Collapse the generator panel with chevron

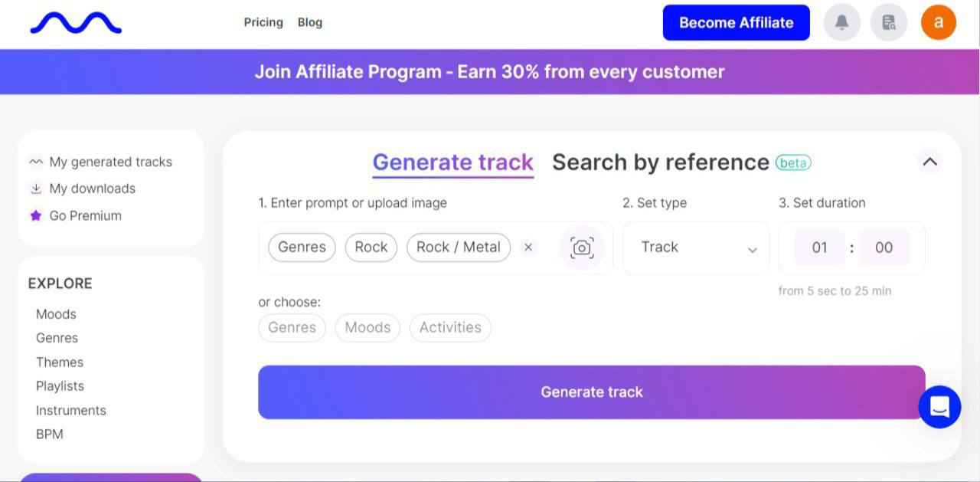pos(929,162)
